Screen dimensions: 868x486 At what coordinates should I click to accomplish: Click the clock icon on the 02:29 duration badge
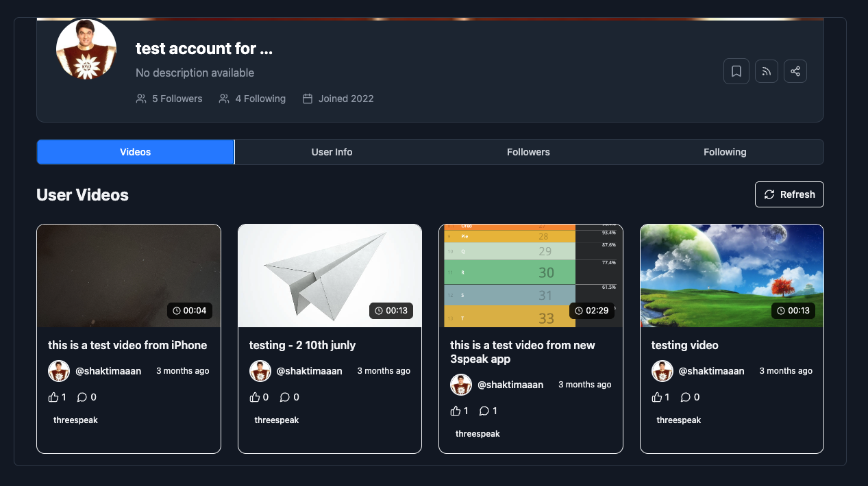[580, 310]
